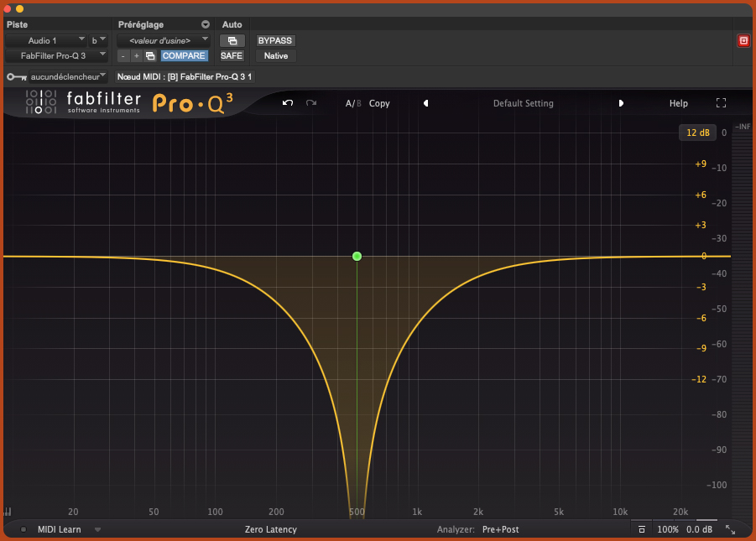Image resolution: width=756 pixels, height=541 pixels.
Task: Click the piano display icon at bottom-left
Action: coord(8,511)
